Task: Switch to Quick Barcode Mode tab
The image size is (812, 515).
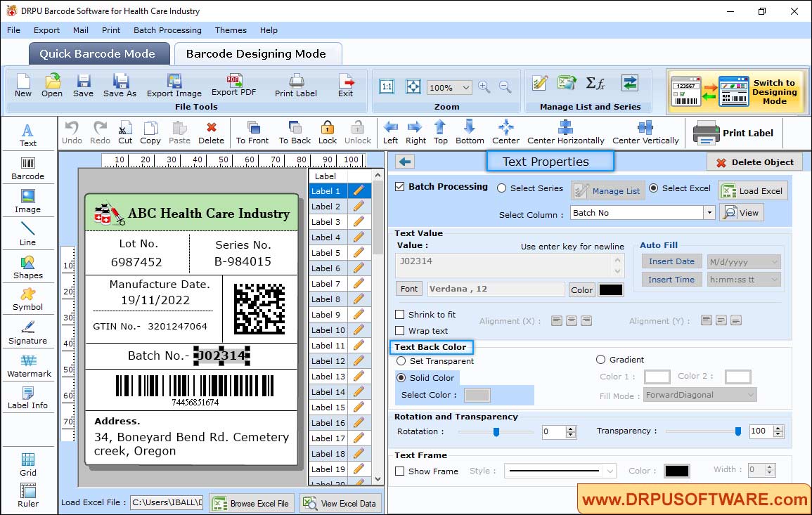Action: pyautogui.click(x=99, y=54)
